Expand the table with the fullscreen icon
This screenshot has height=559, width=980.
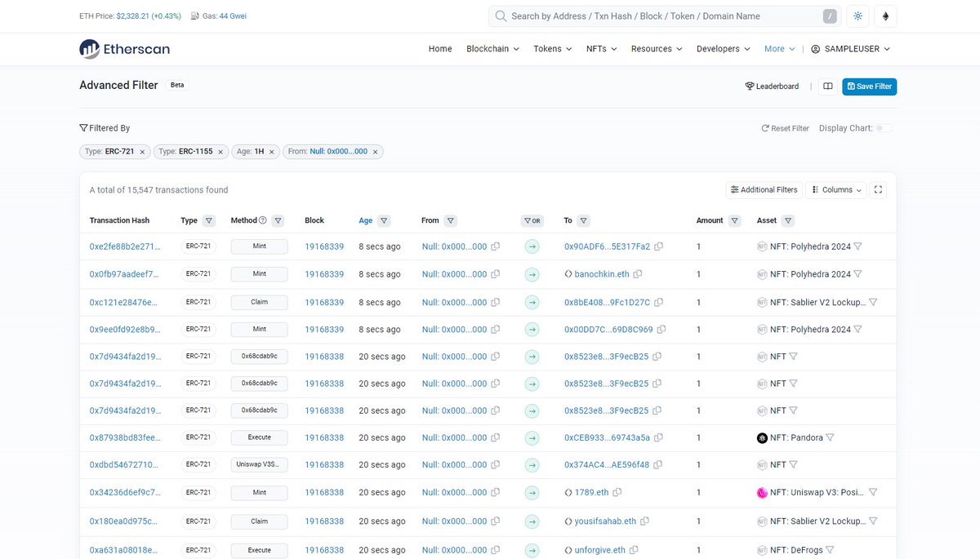click(x=878, y=189)
